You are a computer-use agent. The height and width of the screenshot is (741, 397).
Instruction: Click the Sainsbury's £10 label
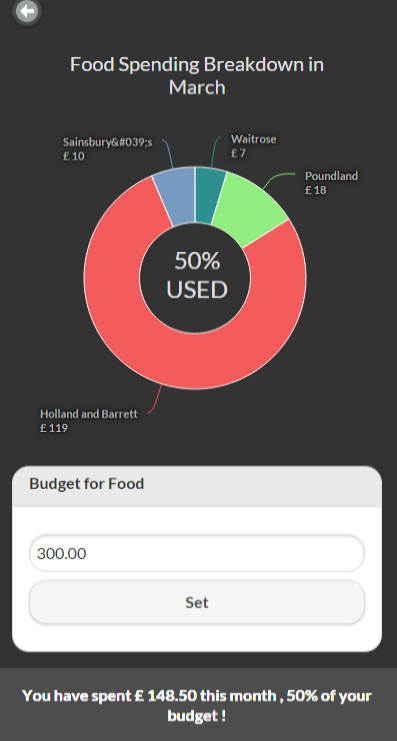pyautogui.click(x=108, y=149)
